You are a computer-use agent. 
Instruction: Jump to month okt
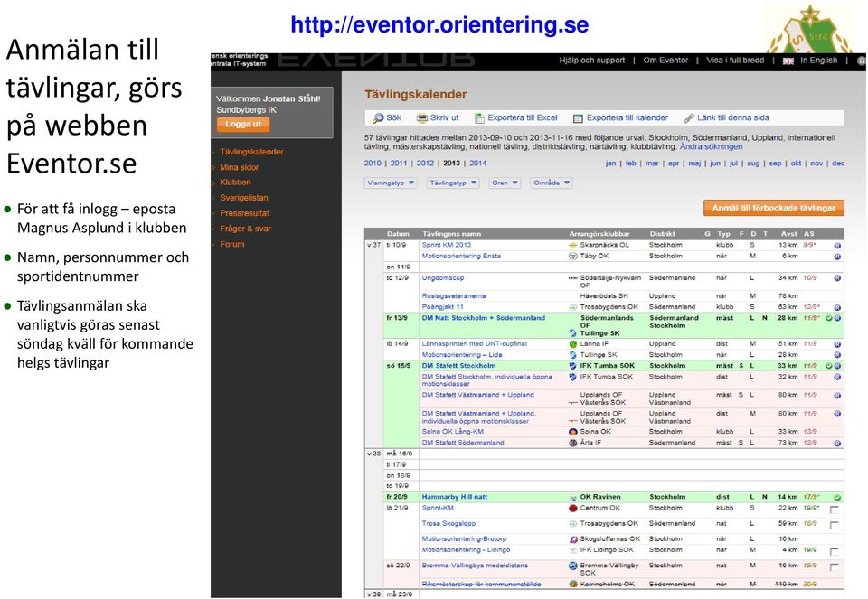[x=796, y=164]
